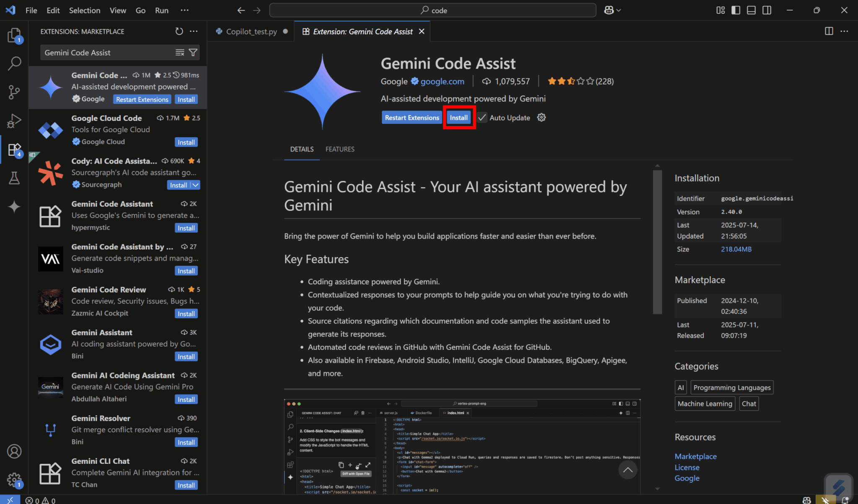Switch to the Copilot_test.py tab

click(251, 31)
